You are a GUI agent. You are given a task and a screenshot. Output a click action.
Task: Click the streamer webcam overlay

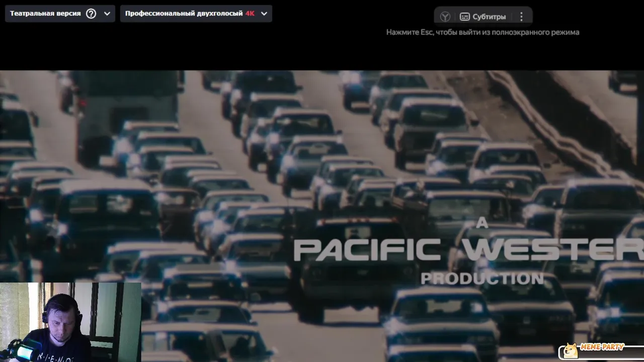[70, 322]
